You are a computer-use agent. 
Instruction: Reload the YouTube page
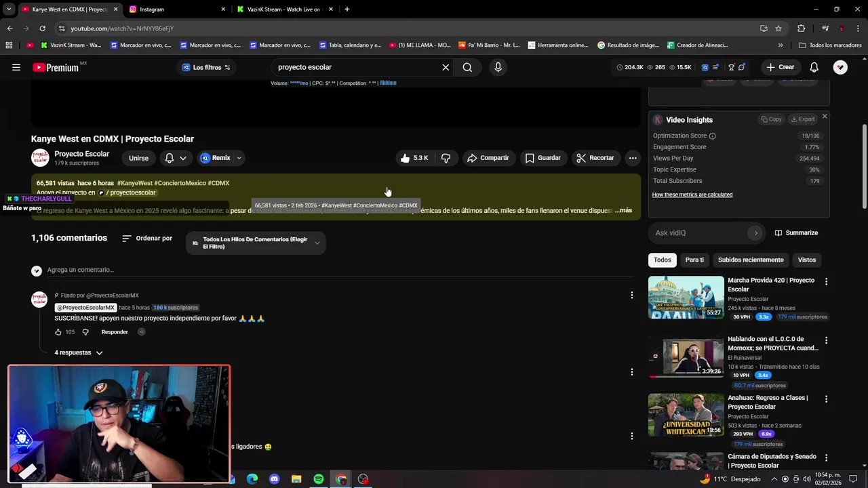pyautogui.click(x=42, y=28)
